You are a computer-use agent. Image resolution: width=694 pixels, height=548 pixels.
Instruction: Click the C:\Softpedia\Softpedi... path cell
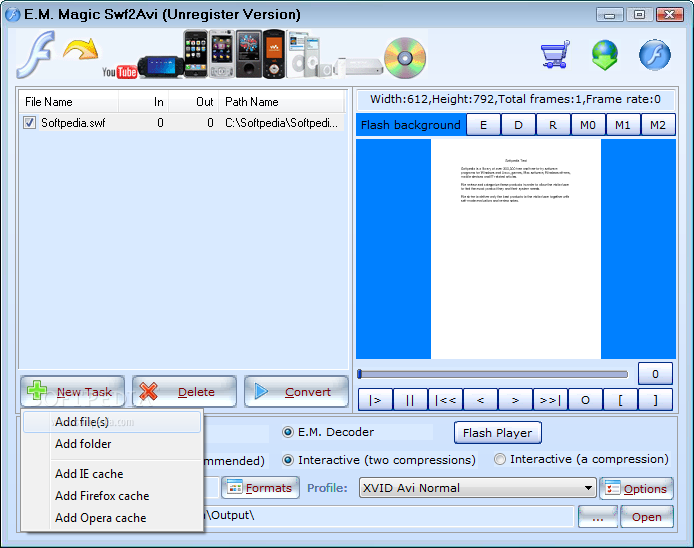(x=281, y=123)
